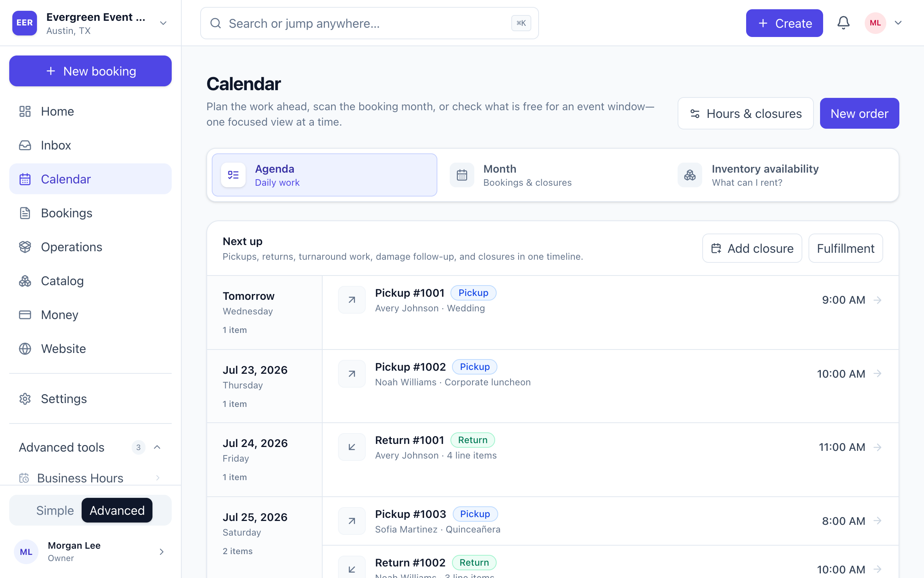Click the Calendar sidebar icon
The height and width of the screenshot is (578, 924).
pos(25,179)
